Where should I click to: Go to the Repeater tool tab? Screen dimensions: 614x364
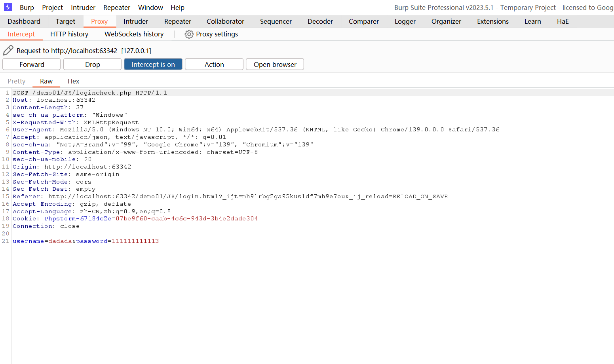pos(178,21)
